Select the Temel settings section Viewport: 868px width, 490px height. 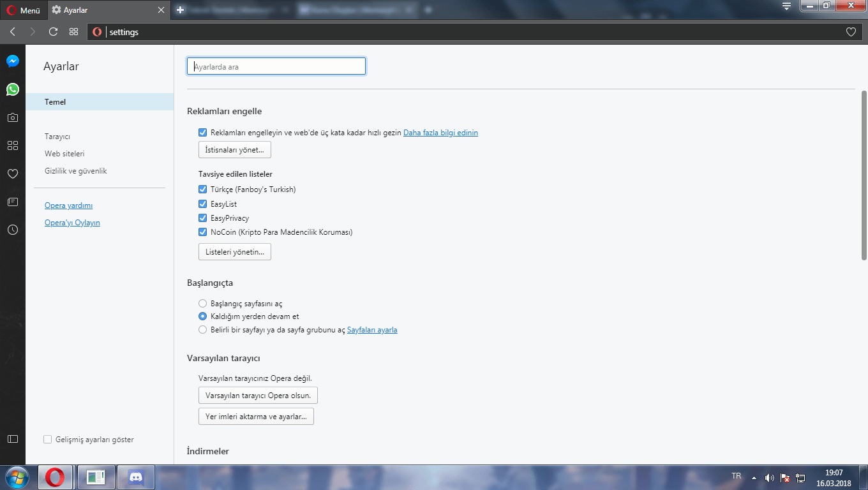(100, 102)
